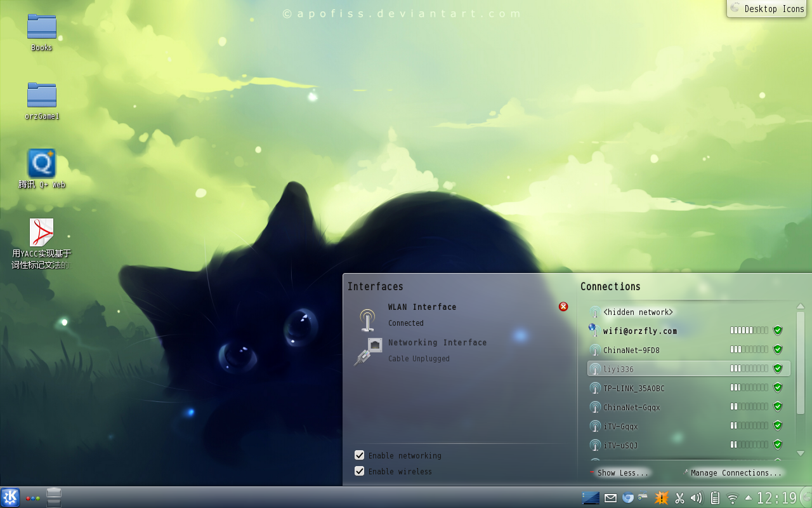Screen dimensions: 812x508
Task: Open the Chromium tray icon
Action: 628,498
